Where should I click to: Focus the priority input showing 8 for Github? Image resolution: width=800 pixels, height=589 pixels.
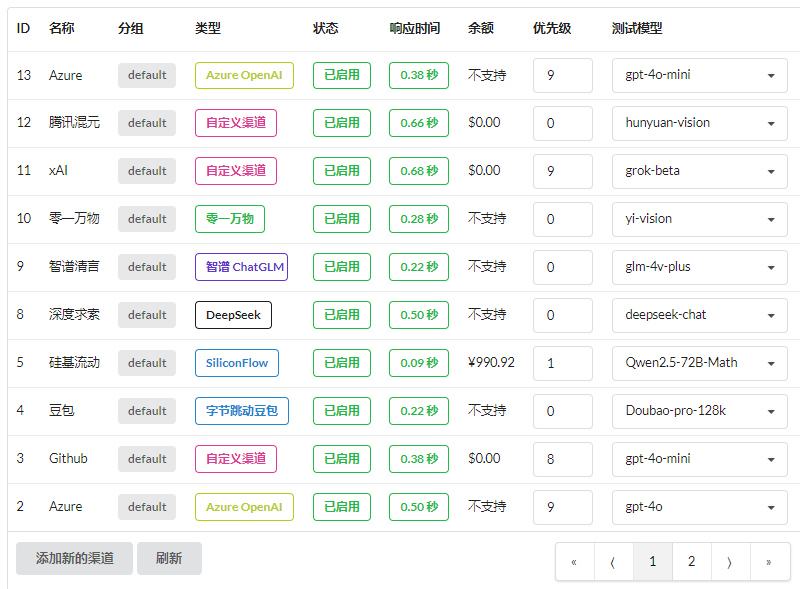coord(563,459)
